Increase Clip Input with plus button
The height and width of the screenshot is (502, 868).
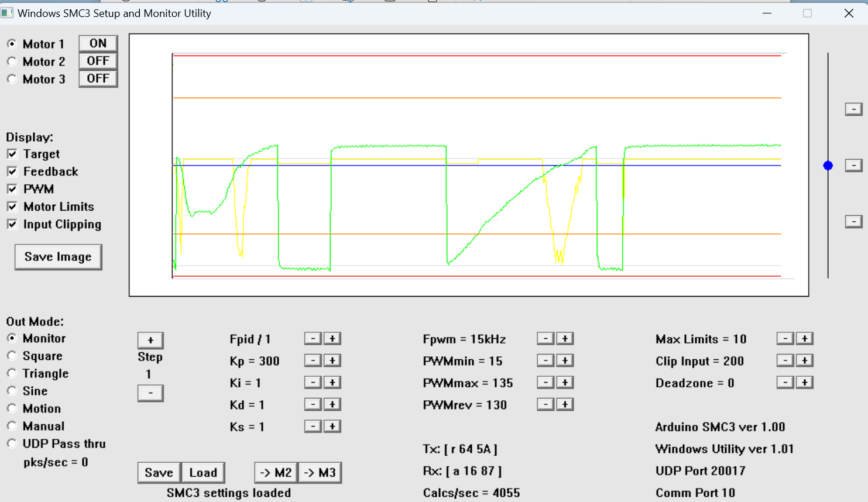[805, 360]
